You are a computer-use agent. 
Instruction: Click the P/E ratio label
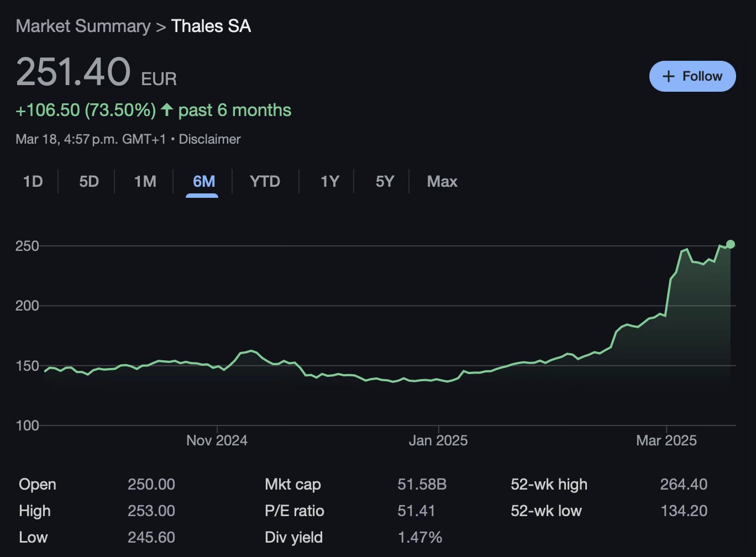pyautogui.click(x=295, y=511)
